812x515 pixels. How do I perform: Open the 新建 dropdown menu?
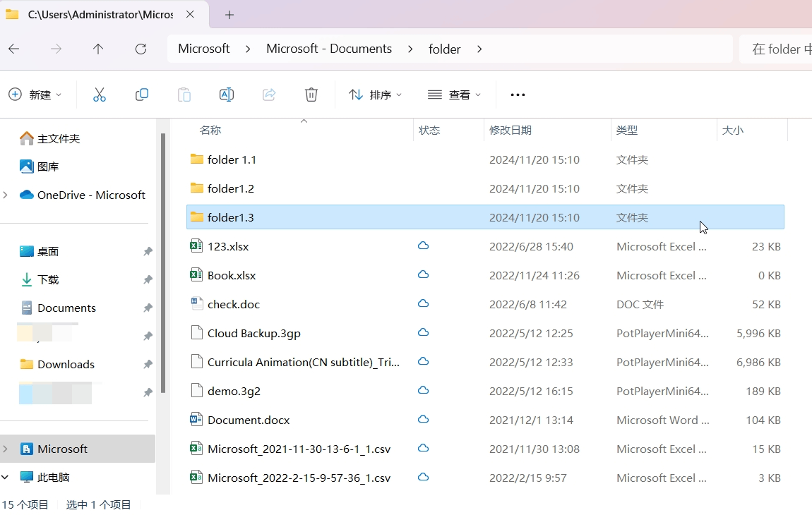click(x=35, y=95)
